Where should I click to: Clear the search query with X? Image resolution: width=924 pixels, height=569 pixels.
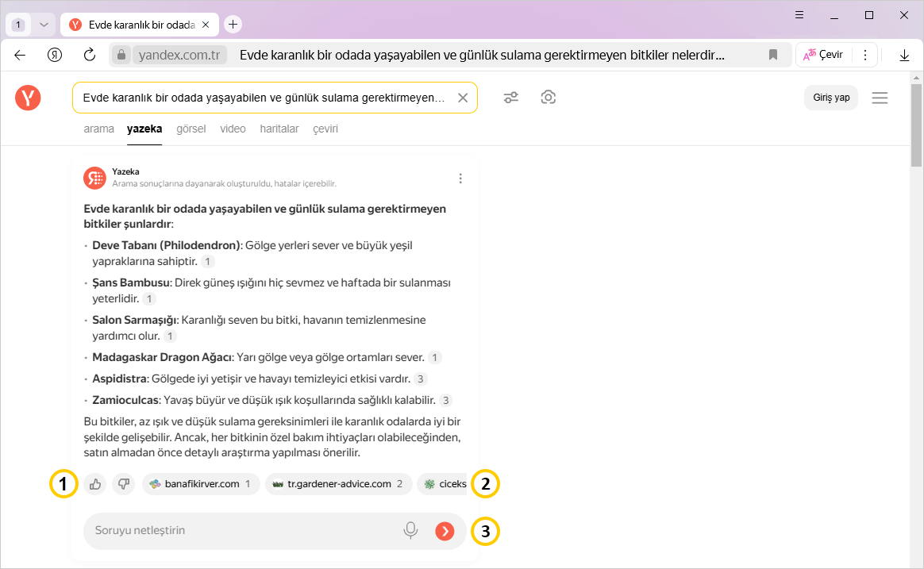coord(463,98)
